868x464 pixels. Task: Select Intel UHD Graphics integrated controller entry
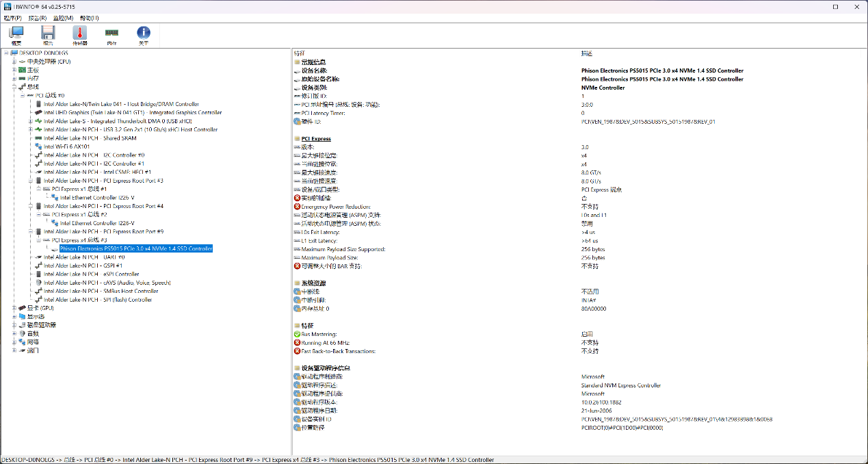(x=132, y=112)
